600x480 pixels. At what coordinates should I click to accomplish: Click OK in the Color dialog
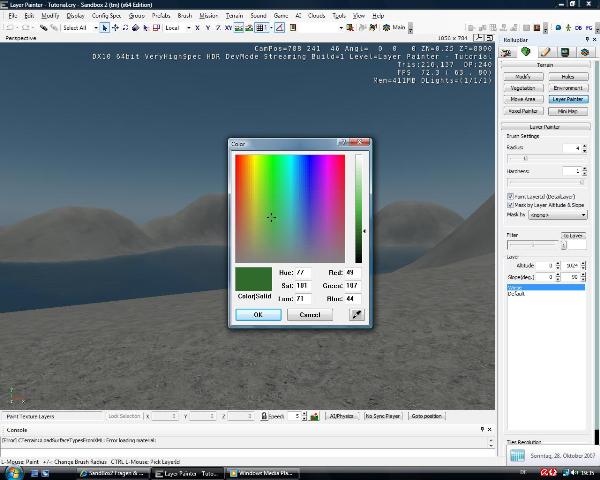click(x=257, y=314)
